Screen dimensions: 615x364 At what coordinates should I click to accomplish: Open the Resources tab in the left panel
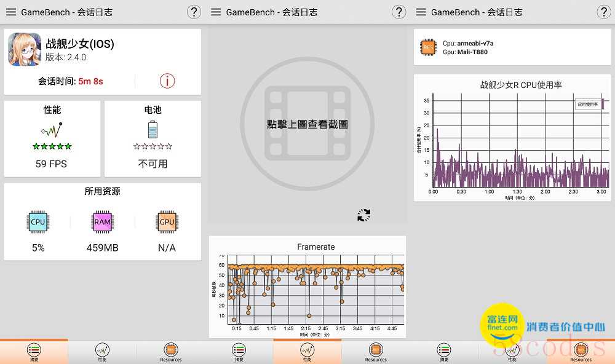pos(170,352)
